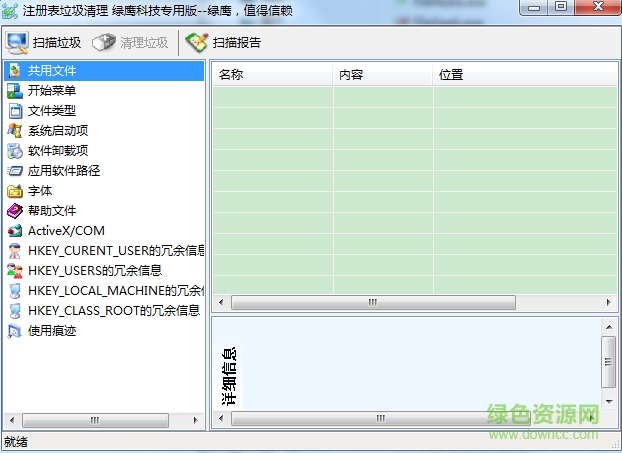The image size is (622, 453).
Task: Select HKEY_LOCAL_MACHINE的冗余信息 entry
Action: pos(116,291)
